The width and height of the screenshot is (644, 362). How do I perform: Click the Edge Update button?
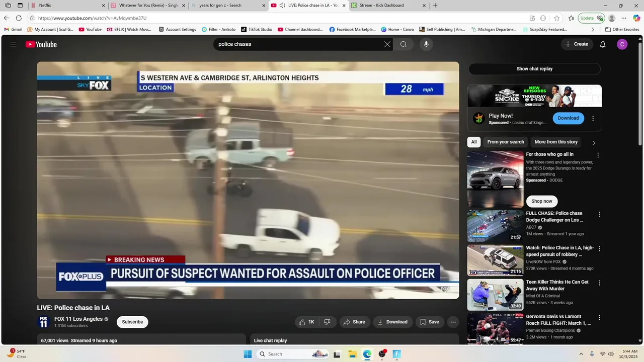pyautogui.click(x=591, y=18)
